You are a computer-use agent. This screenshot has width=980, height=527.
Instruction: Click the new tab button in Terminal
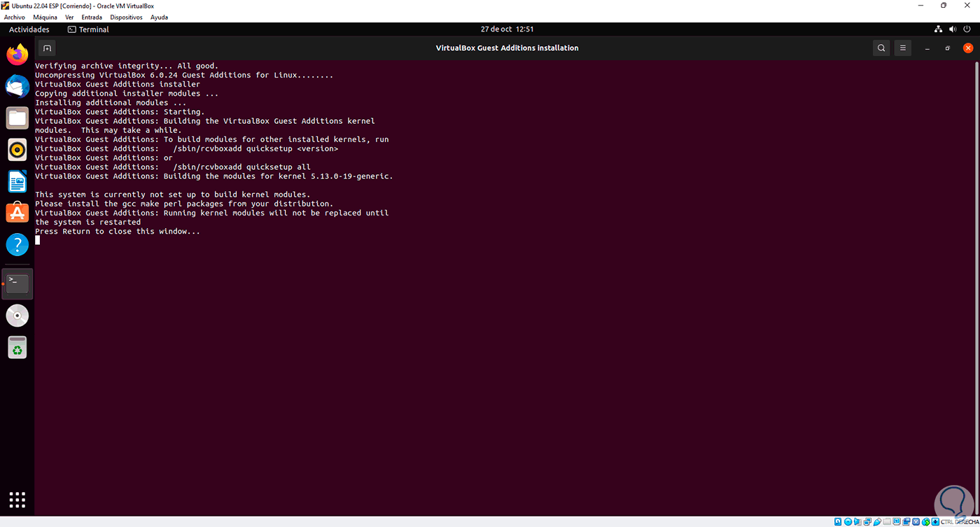(47, 48)
